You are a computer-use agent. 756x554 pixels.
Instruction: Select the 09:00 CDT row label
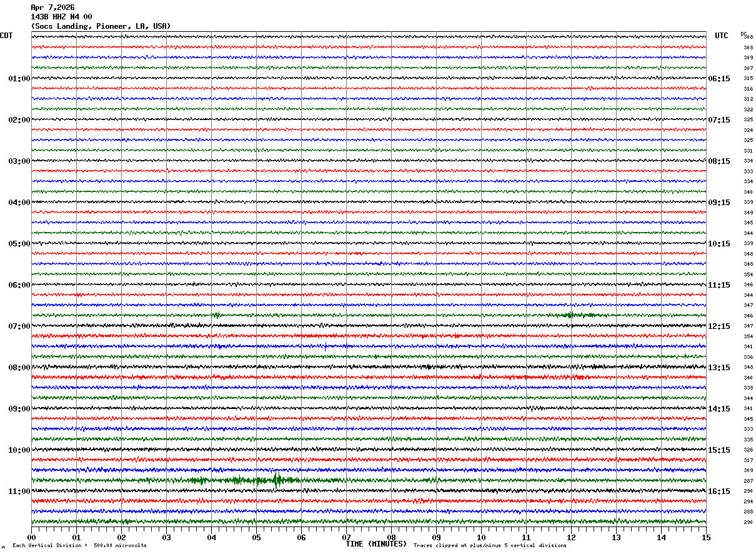[19, 409]
